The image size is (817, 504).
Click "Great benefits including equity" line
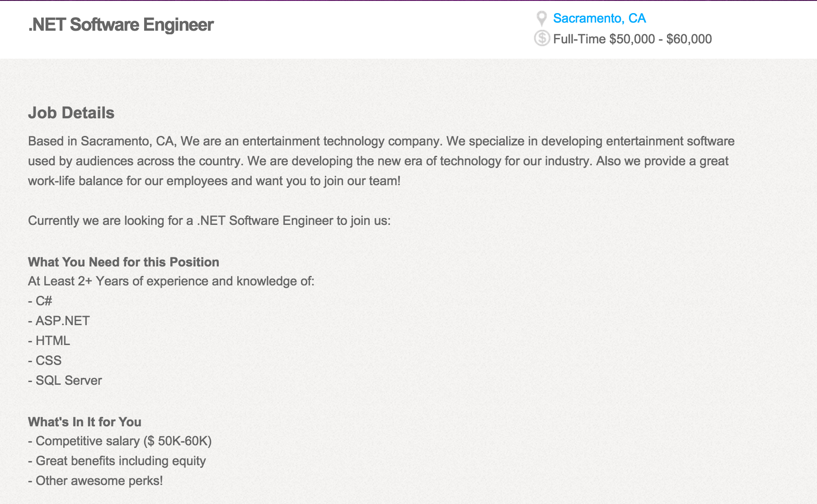(x=121, y=461)
